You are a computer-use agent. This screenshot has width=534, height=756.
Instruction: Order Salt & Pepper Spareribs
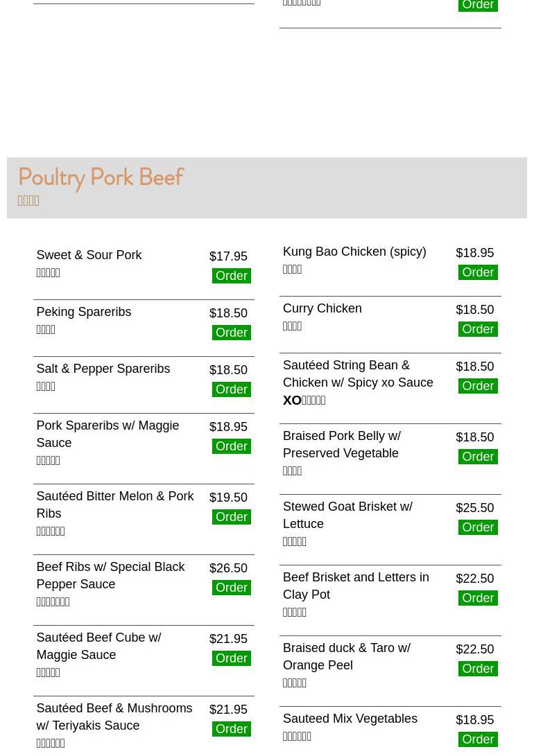tap(231, 389)
